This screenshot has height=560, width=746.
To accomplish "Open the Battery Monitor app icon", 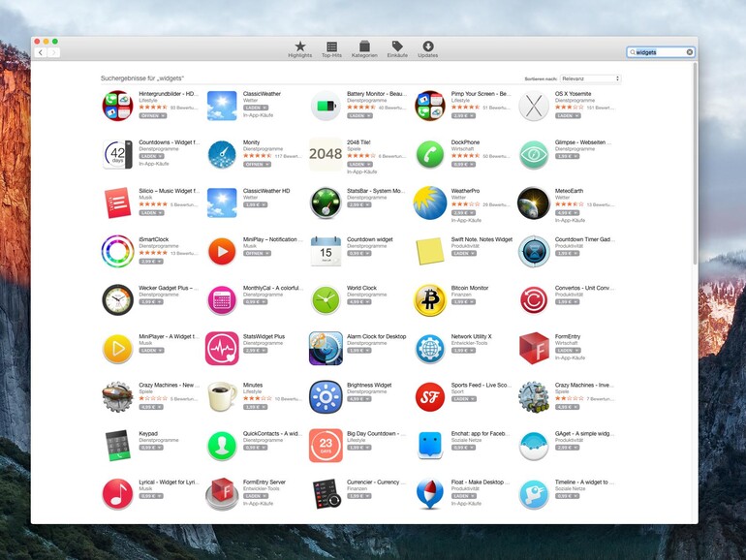I will pos(326,106).
